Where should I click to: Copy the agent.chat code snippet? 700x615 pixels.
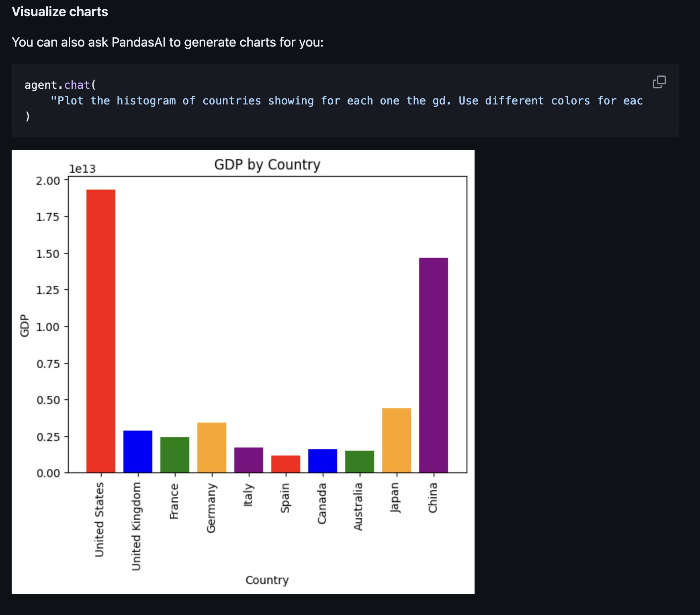pos(659,82)
